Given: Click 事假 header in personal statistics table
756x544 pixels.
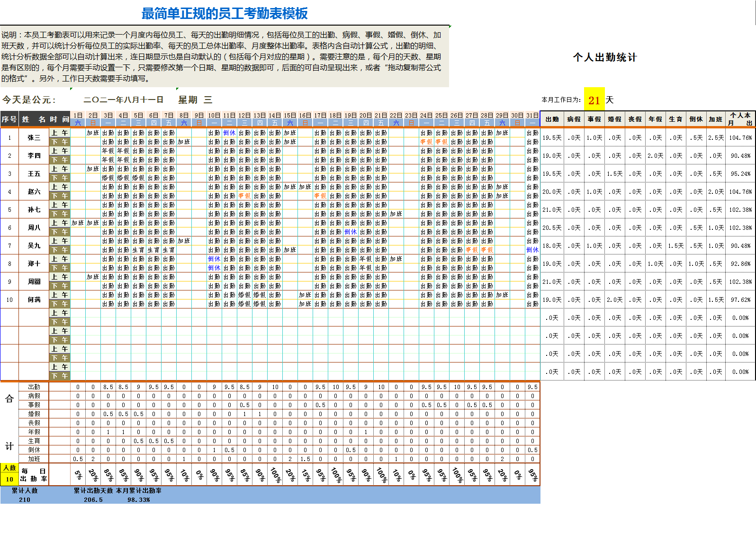Looking at the screenshot, I should coord(594,119).
